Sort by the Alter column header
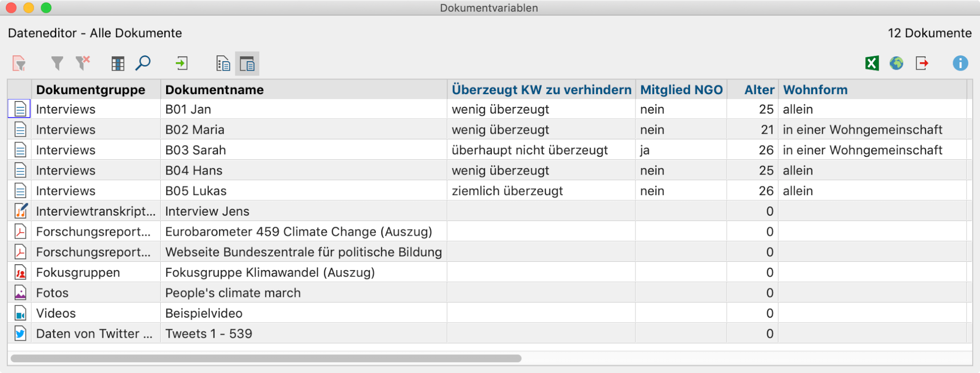This screenshot has height=373, width=980. (x=753, y=90)
